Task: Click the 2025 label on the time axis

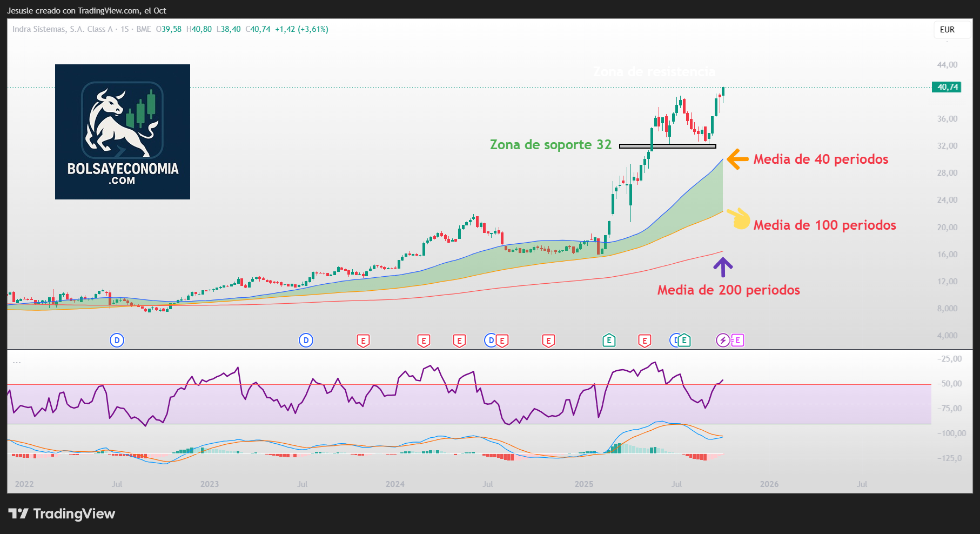Action: coord(584,484)
